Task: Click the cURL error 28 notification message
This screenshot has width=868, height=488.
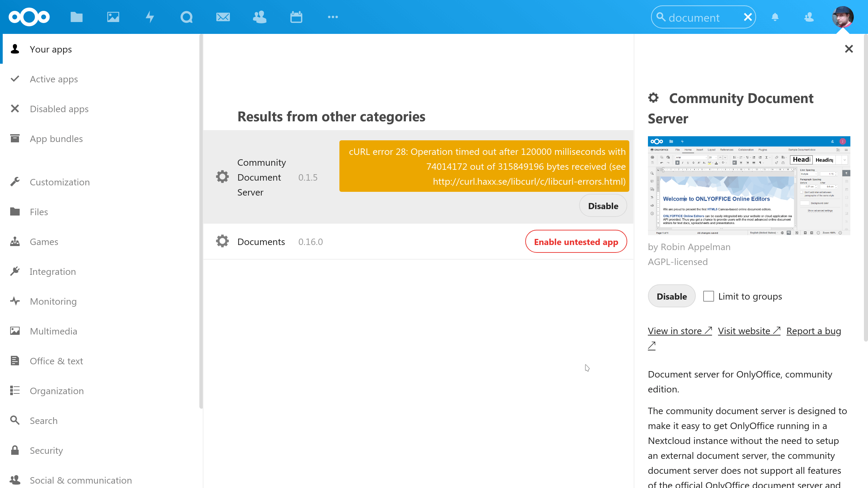Action: click(x=484, y=166)
